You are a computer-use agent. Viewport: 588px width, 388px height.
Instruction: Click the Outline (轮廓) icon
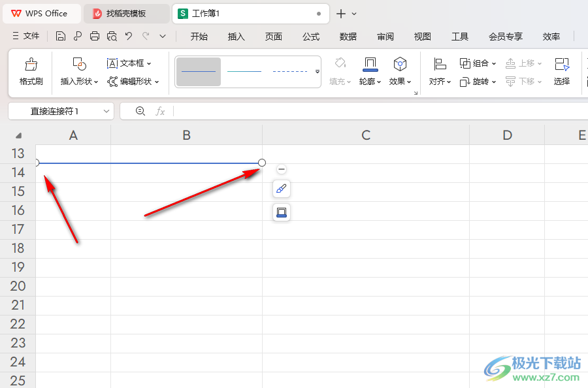pos(370,64)
